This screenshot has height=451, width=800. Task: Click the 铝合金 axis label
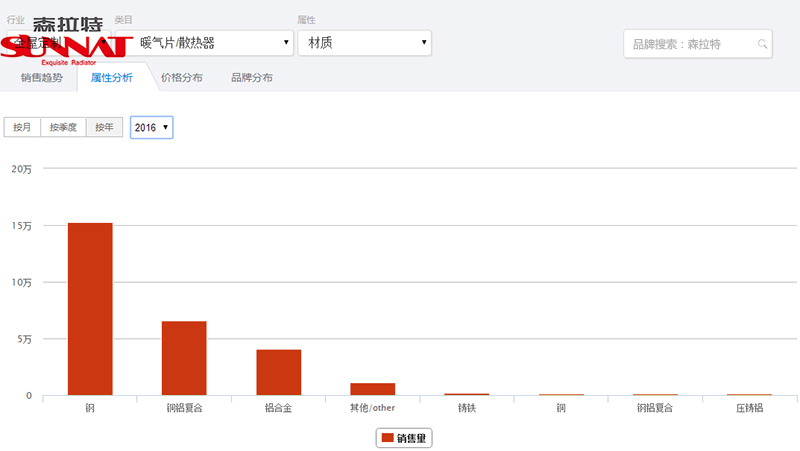coord(279,408)
